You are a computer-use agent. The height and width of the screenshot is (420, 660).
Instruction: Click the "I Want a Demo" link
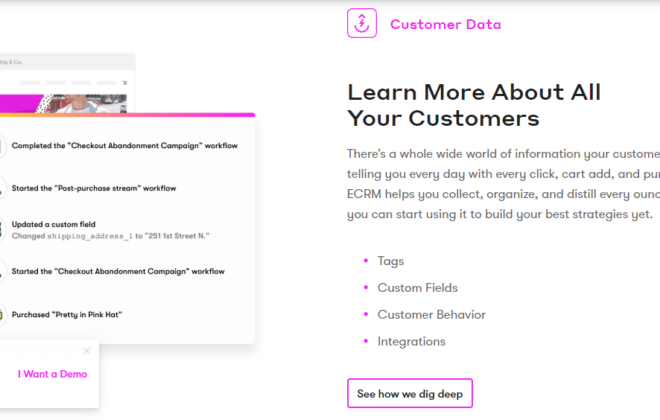tap(53, 374)
